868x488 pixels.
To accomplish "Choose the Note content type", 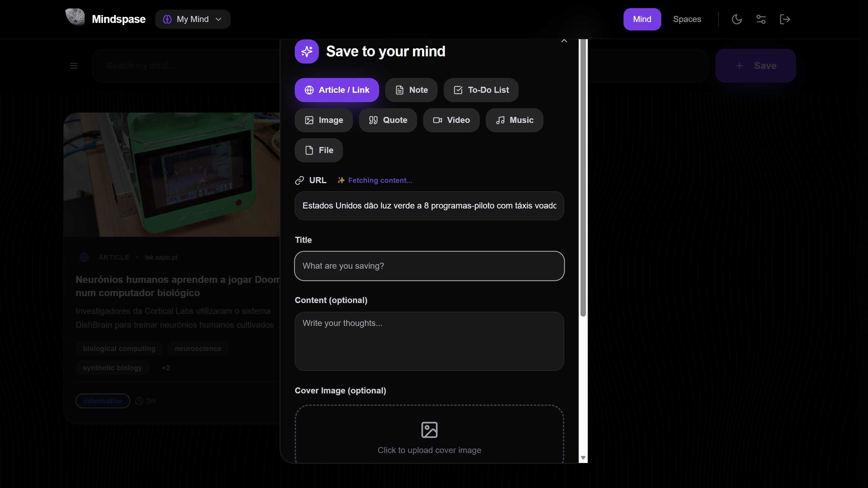I will 411,90.
